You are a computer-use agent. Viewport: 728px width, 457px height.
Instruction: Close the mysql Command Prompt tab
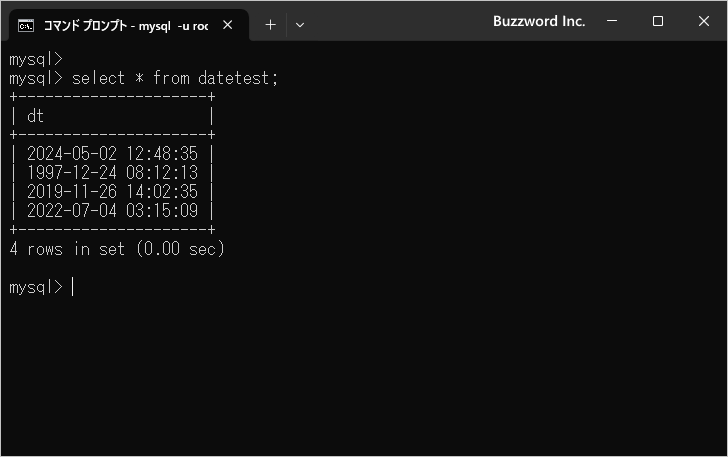pyautogui.click(x=228, y=25)
